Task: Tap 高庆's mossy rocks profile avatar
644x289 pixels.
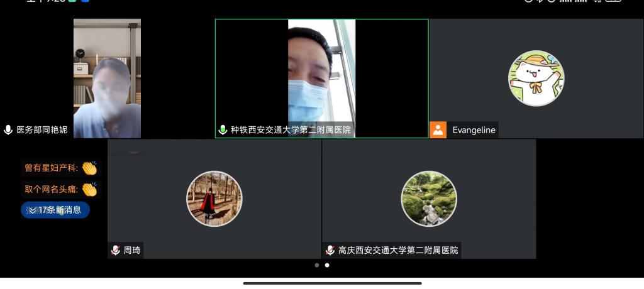Action: pos(429,199)
